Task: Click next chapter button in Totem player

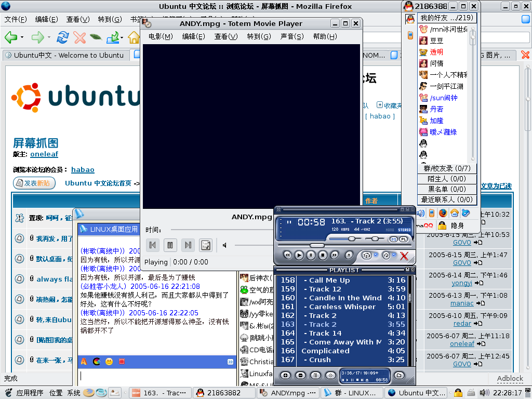Action: pyautogui.click(x=188, y=245)
